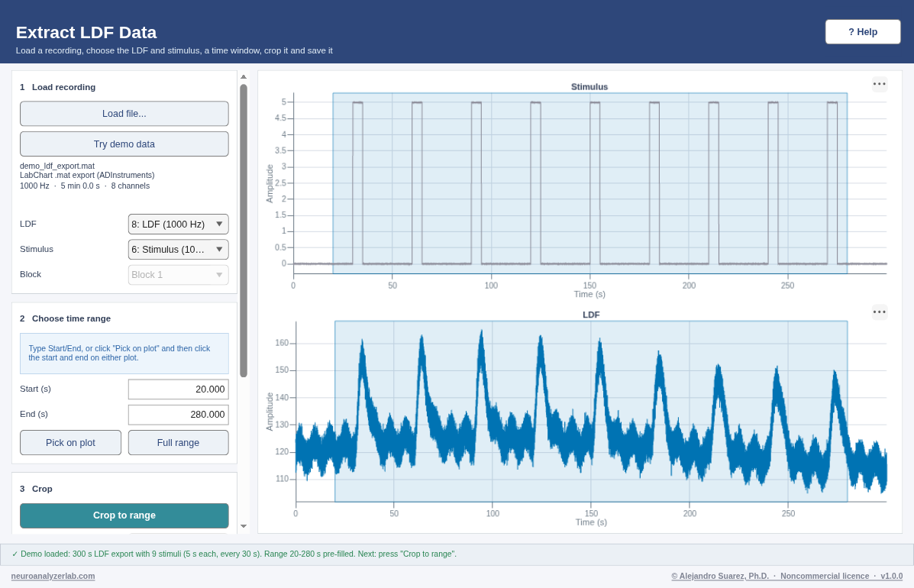The image size is (914, 588).
Task: Set time window with Full range
Action: click(178, 443)
